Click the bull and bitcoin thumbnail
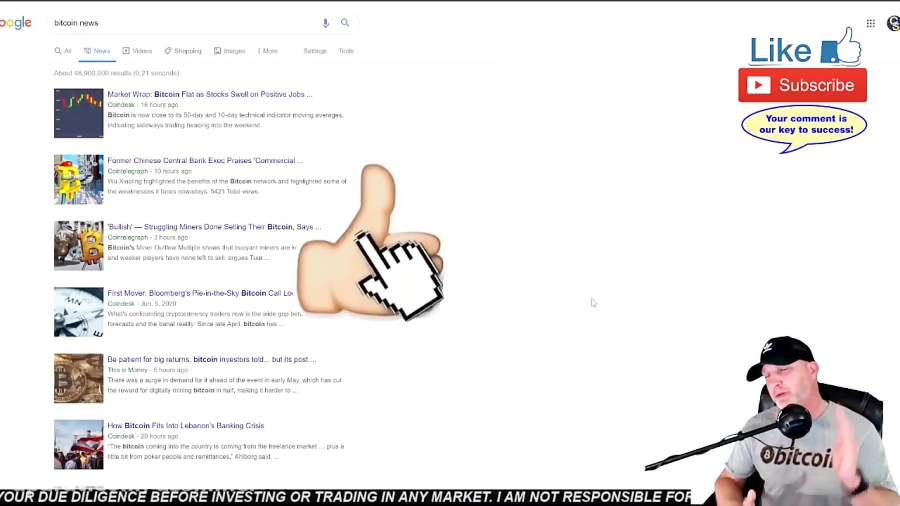 79,246
